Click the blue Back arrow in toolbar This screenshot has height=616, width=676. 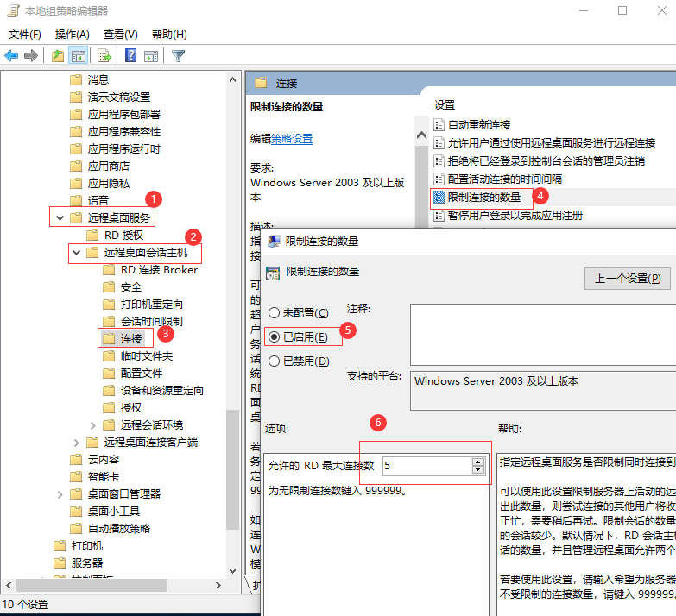coord(11,56)
